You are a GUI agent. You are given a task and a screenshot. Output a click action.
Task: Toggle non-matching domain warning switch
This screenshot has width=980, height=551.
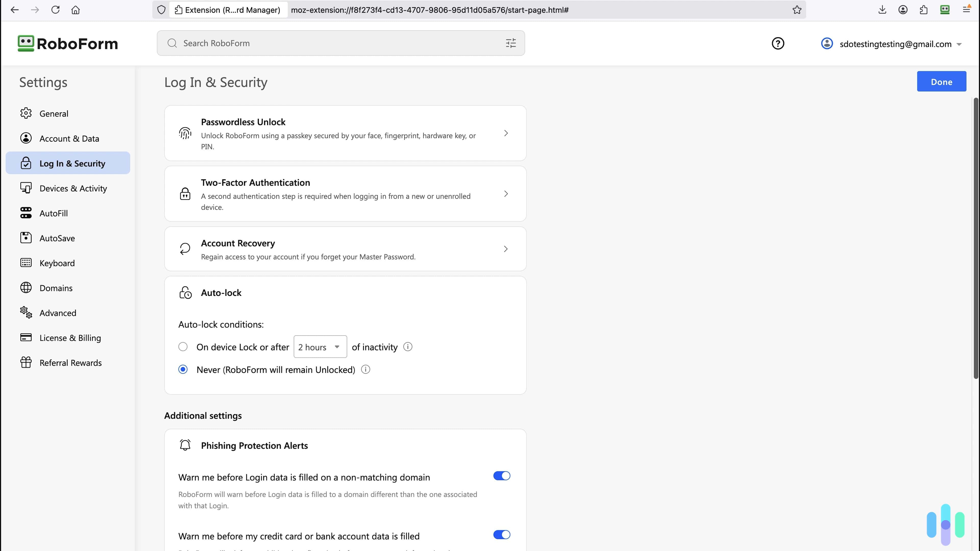coord(501,476)
